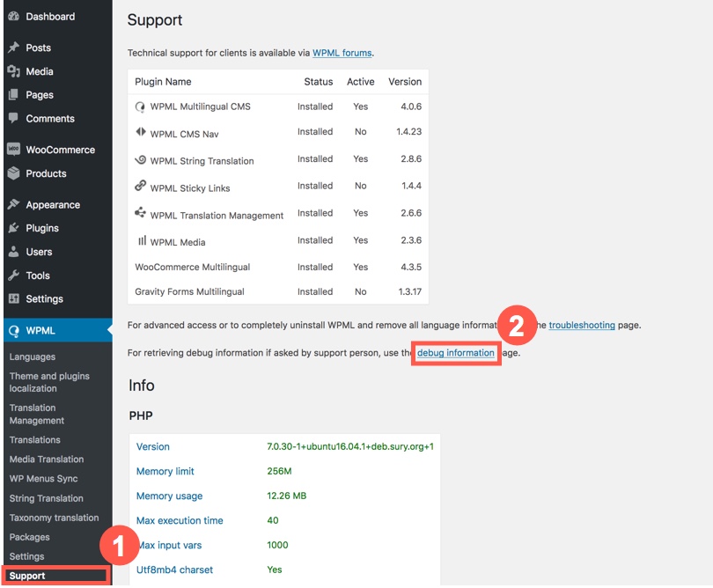The width and height of the screenshot is (713, 588).
Task: Click version 1.4.23 cell
Action: pyautogui.click(x=408, y=131)
